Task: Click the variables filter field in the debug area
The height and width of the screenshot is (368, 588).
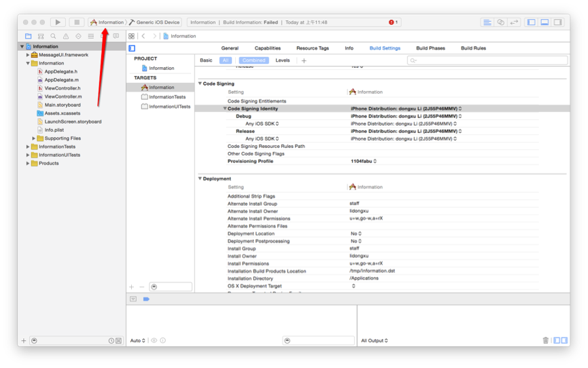Action: 318,340
